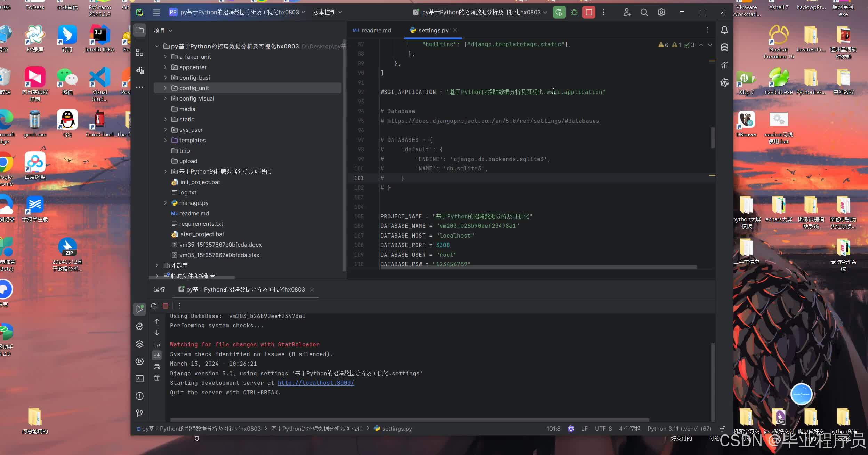This screenshot has width=868, height=455.
Task: Open IDE settings gear
Action: click(x=661, y=12)
